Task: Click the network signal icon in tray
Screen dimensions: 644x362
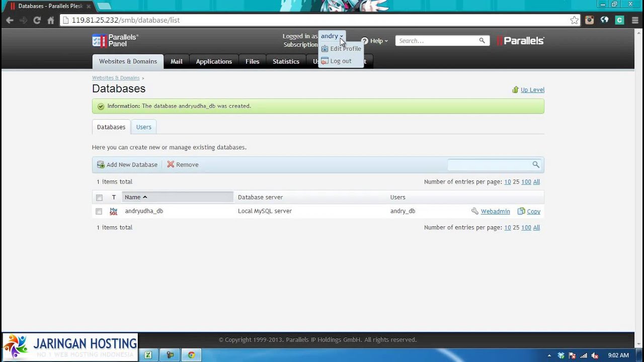Action: click(584, 355)
